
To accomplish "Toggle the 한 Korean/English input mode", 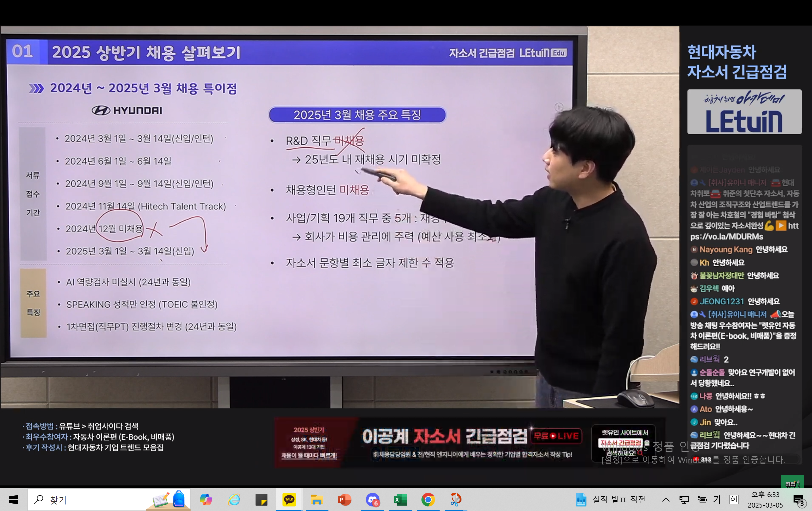I will 734,500.
